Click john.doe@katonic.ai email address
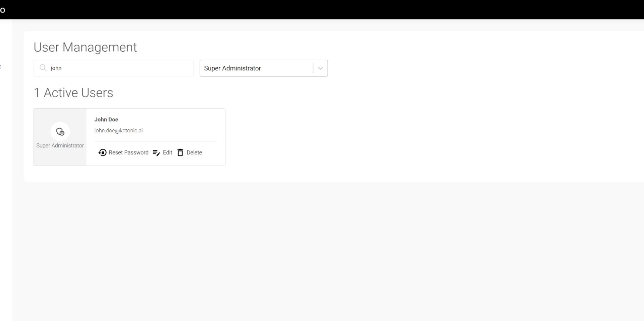 pyautogui.click(x=118, y=130)
